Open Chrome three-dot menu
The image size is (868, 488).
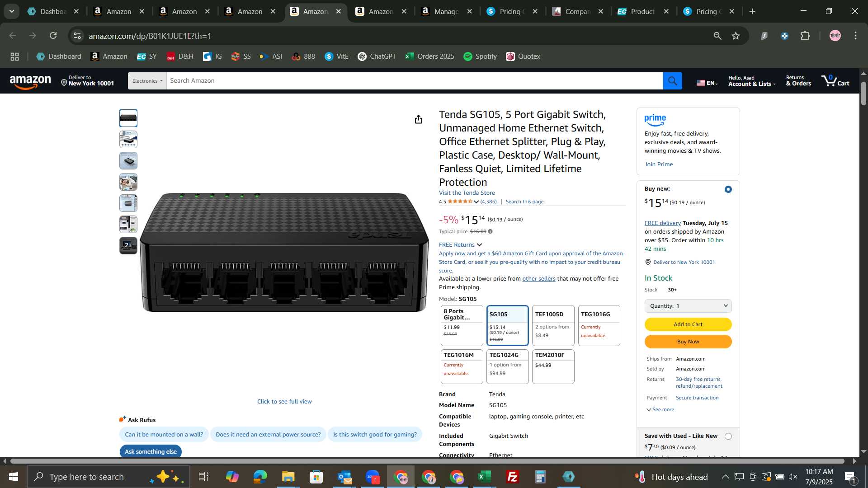point(855,36)
